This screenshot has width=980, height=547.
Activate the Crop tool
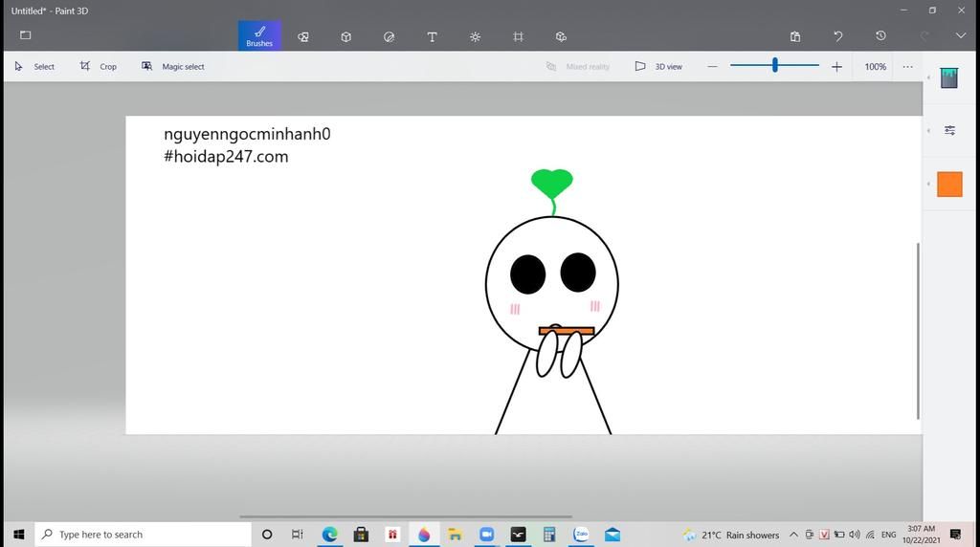coord(99,66)
